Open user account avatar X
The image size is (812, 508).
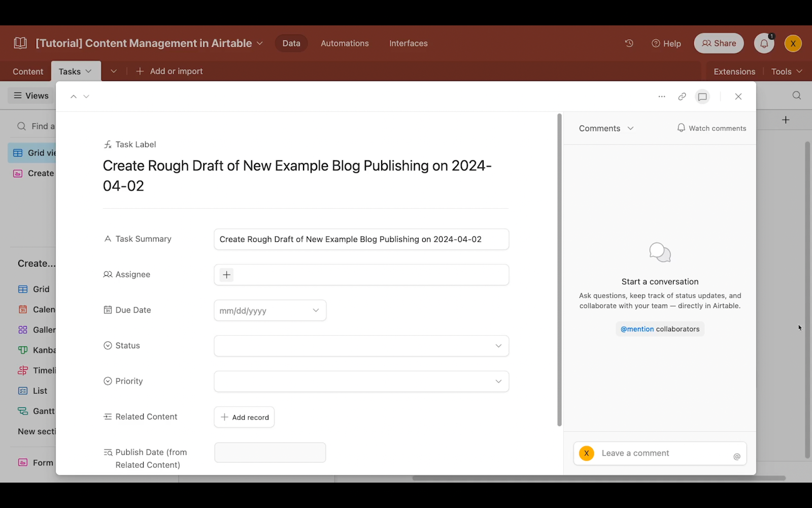click(793, 44)
